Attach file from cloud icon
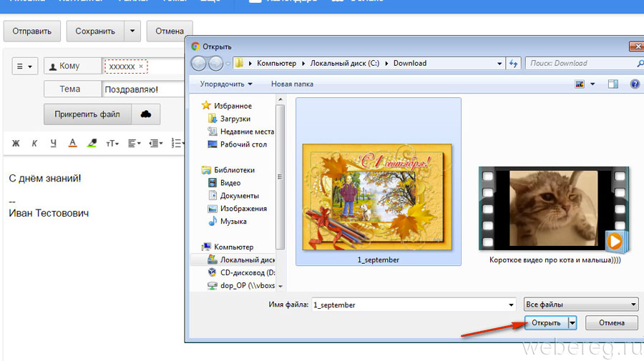This screenshot has height=361, width=644. [146, 114]
